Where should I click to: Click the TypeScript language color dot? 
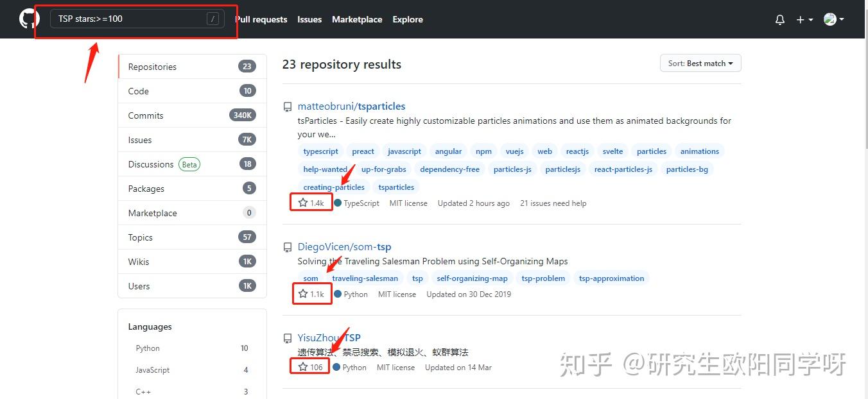336,203
